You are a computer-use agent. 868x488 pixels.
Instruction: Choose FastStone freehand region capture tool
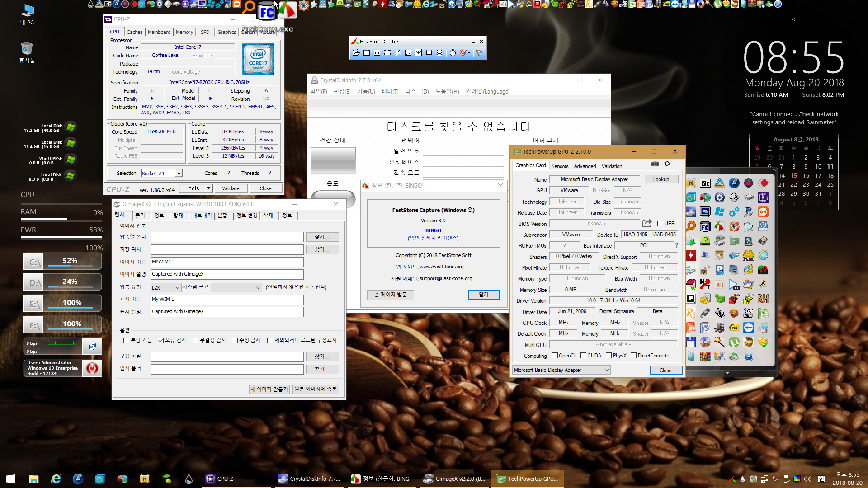click(x=398, y=53)
